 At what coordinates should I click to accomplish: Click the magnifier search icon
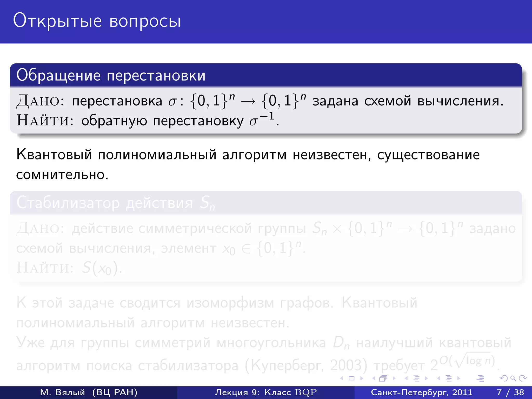[513, 378]
